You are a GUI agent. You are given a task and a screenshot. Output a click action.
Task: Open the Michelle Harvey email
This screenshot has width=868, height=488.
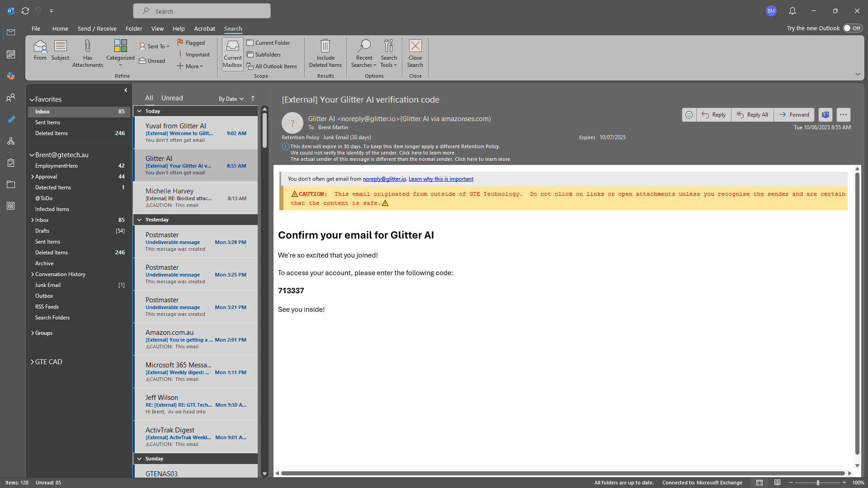click(x=196, y=198)
